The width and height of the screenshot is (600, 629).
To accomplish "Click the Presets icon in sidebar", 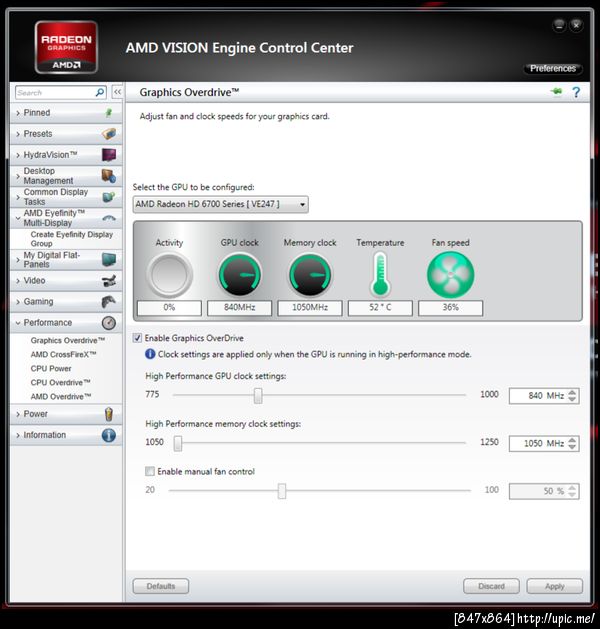I will coord(109,134).
